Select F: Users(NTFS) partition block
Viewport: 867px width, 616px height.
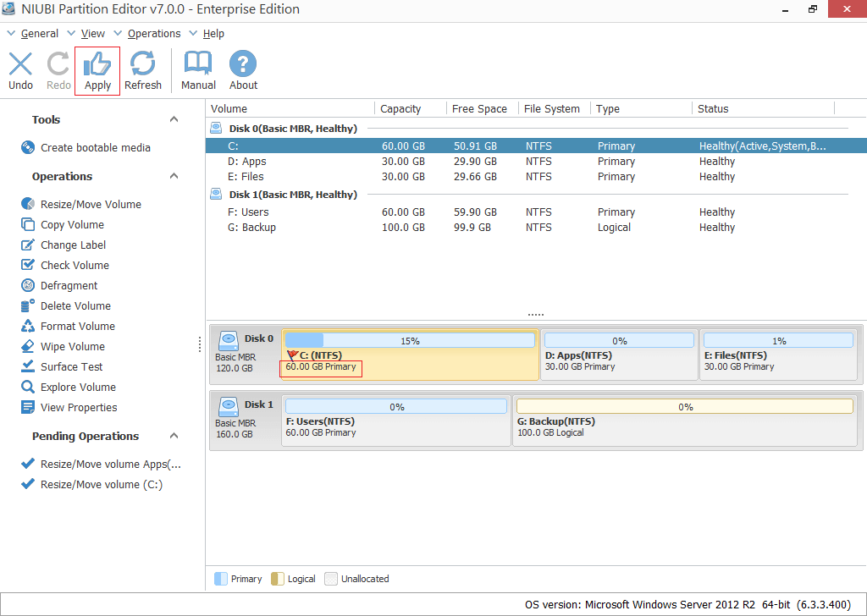[x=396, y=421]
